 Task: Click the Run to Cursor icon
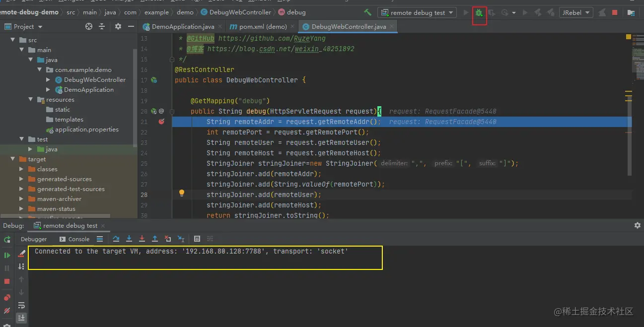click(x=181, y=239)
